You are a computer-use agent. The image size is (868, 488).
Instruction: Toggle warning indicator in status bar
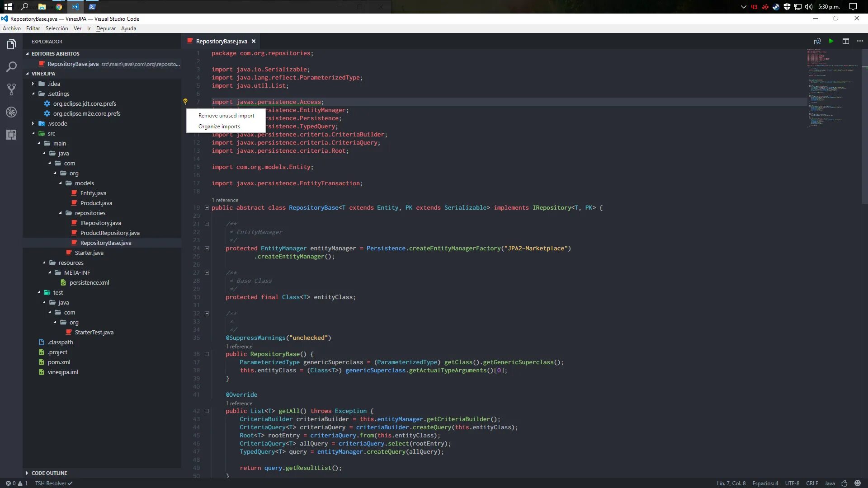click(x=21, y=483)
